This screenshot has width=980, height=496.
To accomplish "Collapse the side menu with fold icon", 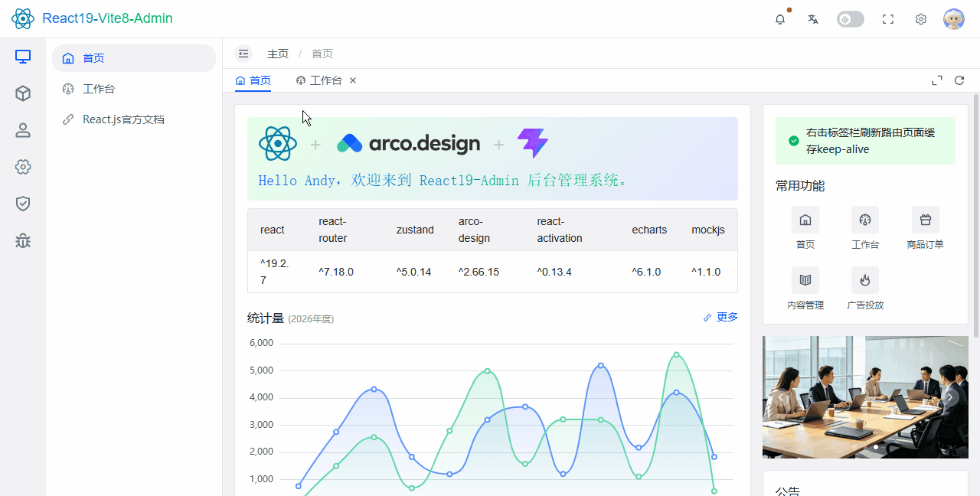I will tap(243, 54).
